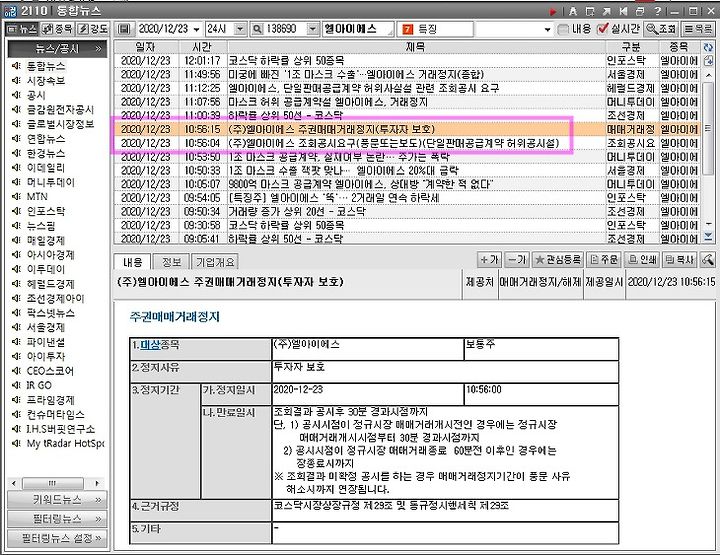Viewport: 720px width, 555px height.
Task: Uncheck the 실시간 realtime checkbox
Action: (602, 29)
